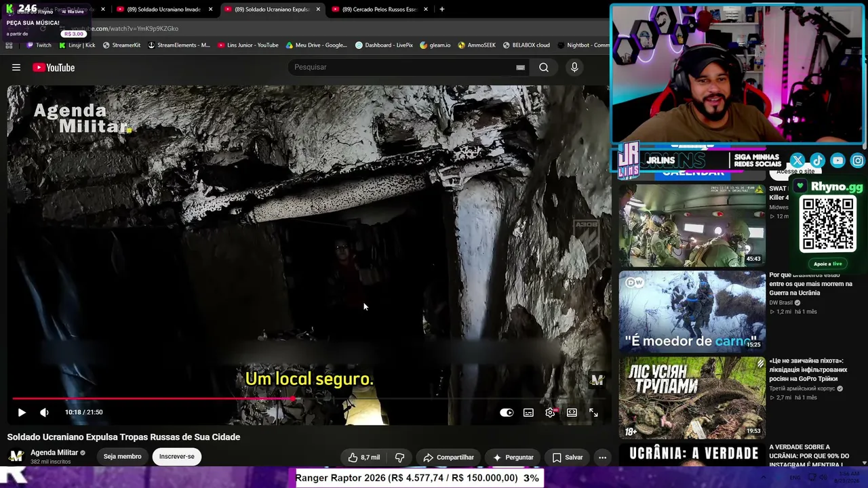Click the 'Apoie a live' button
868x488 pixels.
pyautogui.click(x=827, y=264)
